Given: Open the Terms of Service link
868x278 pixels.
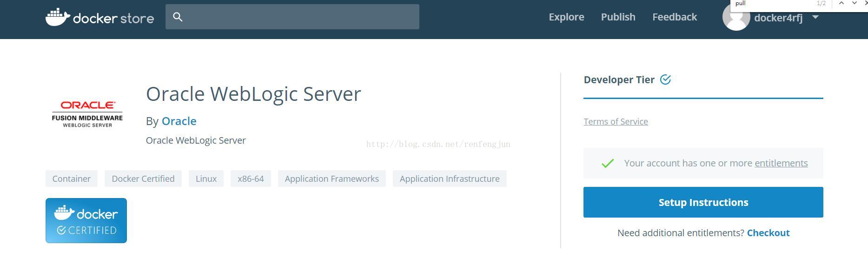Looking at the screenshot, I should (x=616, y=121).
